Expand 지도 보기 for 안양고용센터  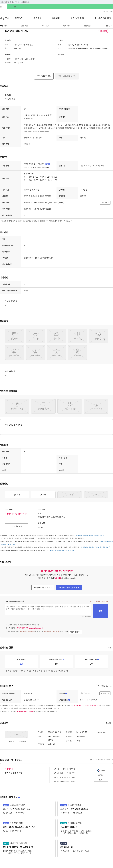(105, 694)
